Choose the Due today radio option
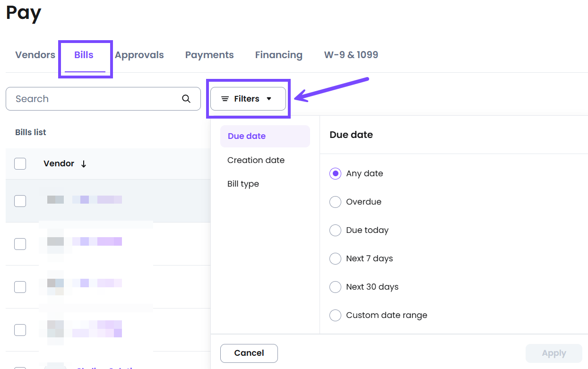Image resolution: width=588 pixels, height=369 pixels. (x=335, y=230)
